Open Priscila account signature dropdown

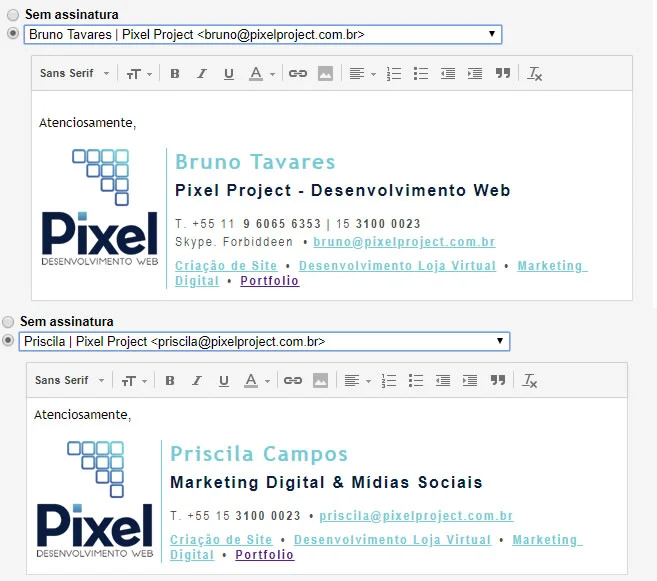tap(264, 341)
